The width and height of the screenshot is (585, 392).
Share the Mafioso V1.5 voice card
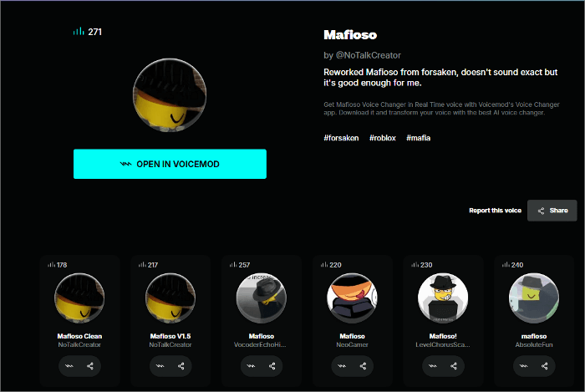coord(181,366)
